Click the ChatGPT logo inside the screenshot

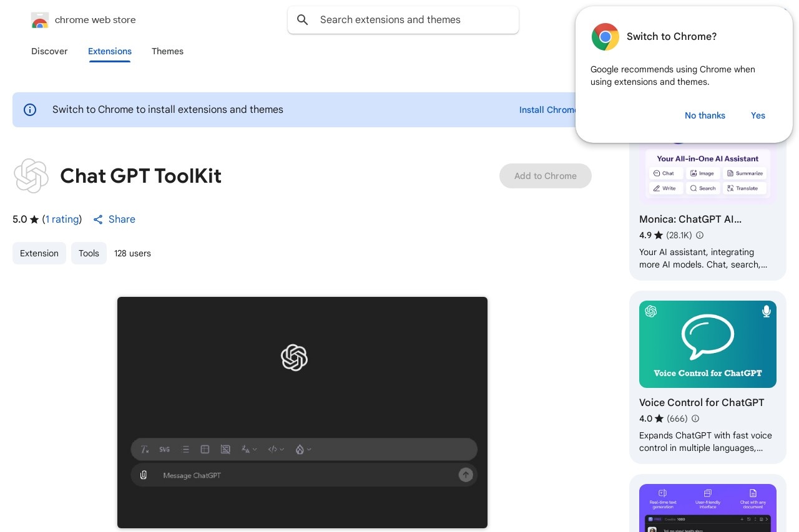pyautogui.click(x=294, y=358)
